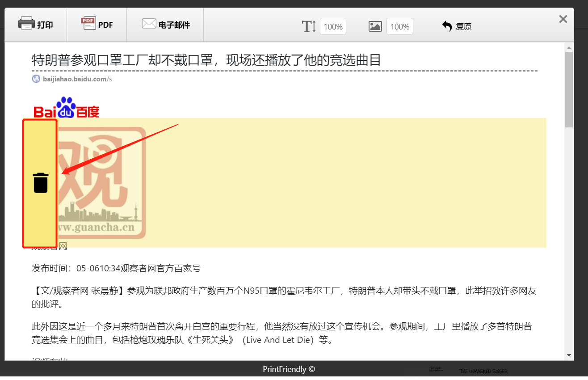Image resolution: width=588 pixels, height=380 pixels.
Task: Click the printer icon to print the article
Action: coord(27,23)
